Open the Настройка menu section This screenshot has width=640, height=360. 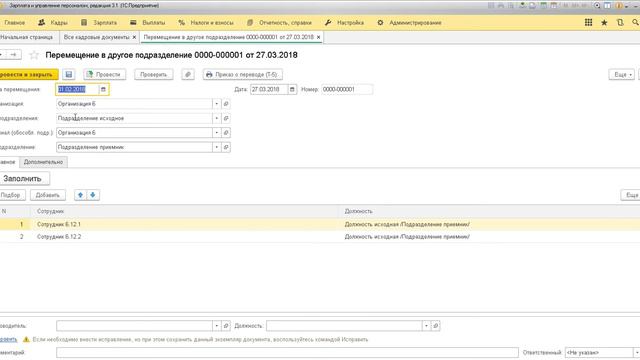pyautogui.click(x=344, y=23)
